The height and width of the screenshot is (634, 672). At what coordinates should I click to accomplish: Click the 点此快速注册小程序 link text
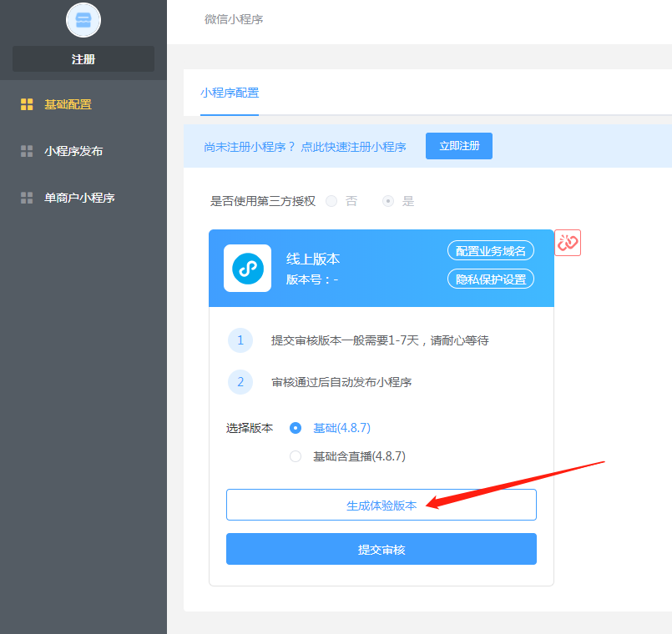point(354,147)
